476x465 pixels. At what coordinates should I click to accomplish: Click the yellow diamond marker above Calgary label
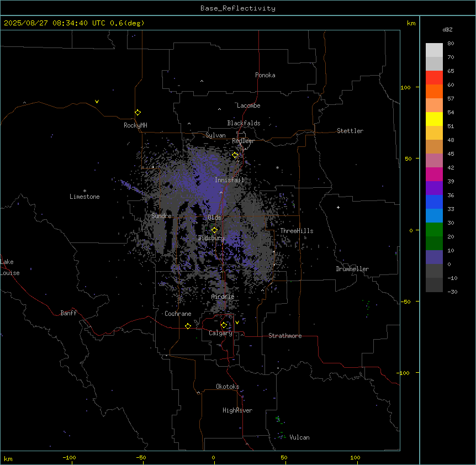pos(224,325)
